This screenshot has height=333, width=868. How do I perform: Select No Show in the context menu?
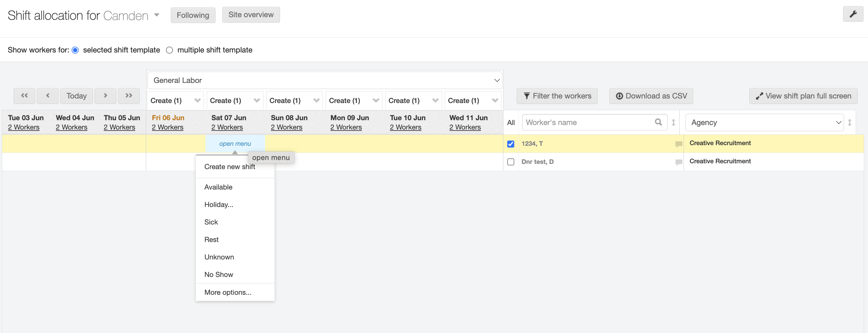tap(218, 274)
